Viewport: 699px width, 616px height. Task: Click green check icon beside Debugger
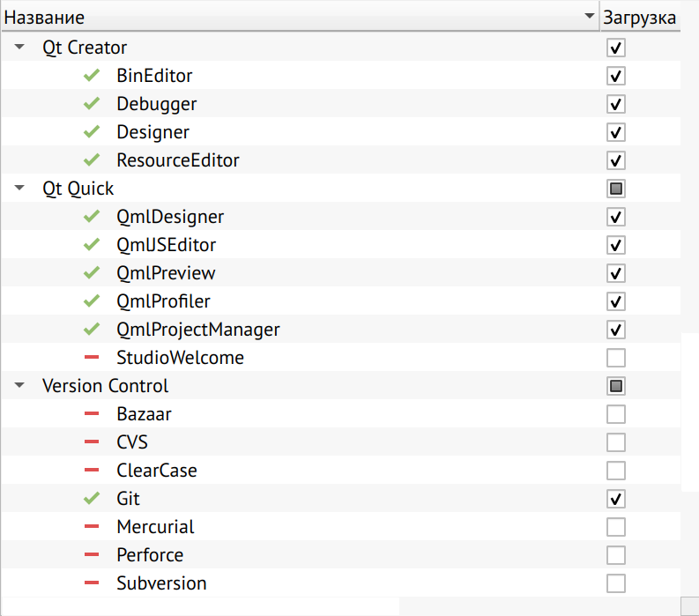pos(92,103)
